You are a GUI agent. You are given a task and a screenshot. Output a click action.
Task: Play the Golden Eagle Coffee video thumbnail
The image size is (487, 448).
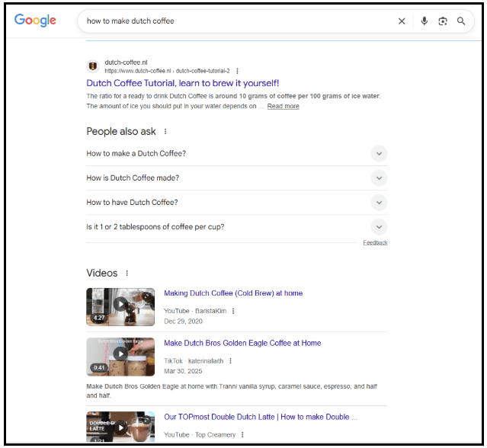tap(120, 357)
